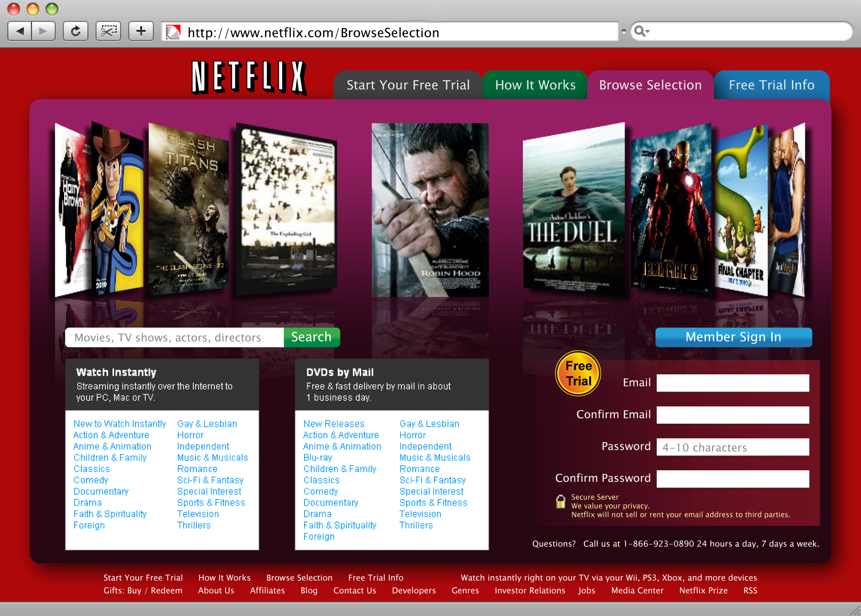Open the Blu-ray link
Image resolution: width=861 pixels, height=616 pixels.
(x=317, y=457)
